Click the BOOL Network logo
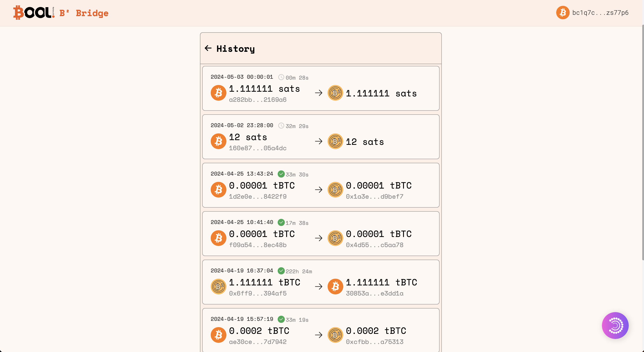644x352 pixels. click(34, 13)
